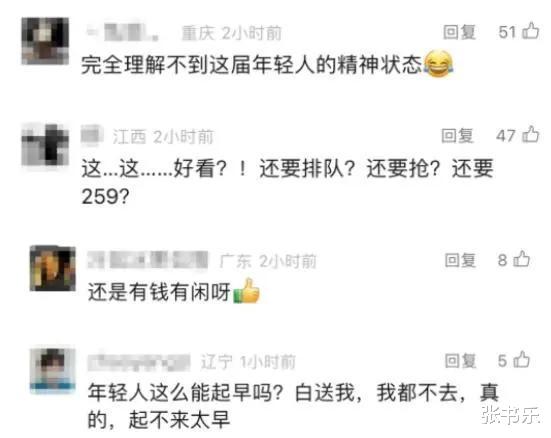Like the comment with 51 likes
The image size is (551, 438).
[x=531, y=31]
